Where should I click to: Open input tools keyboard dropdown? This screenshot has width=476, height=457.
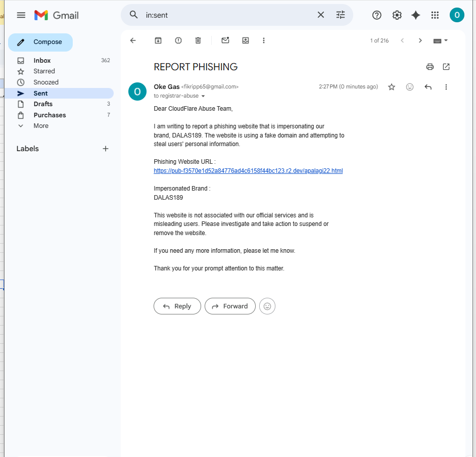tap(440, 40)
